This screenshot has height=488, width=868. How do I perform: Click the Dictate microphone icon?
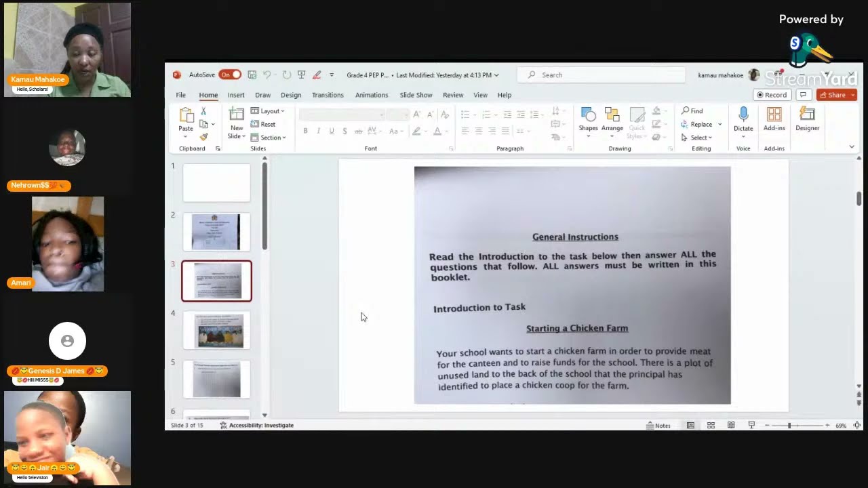pyautogui.click(x=743, y=115)
